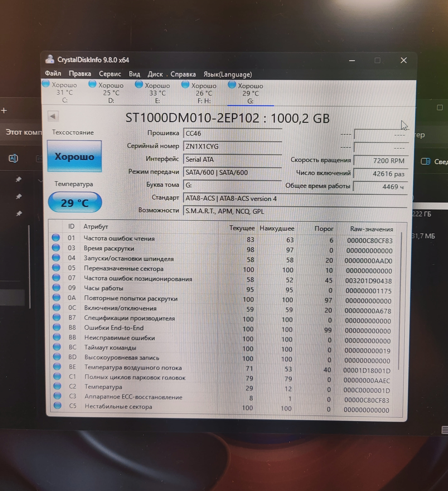Click the power-on count value 42616 раз
Screen dimensions: 448x491
(381, 174)
